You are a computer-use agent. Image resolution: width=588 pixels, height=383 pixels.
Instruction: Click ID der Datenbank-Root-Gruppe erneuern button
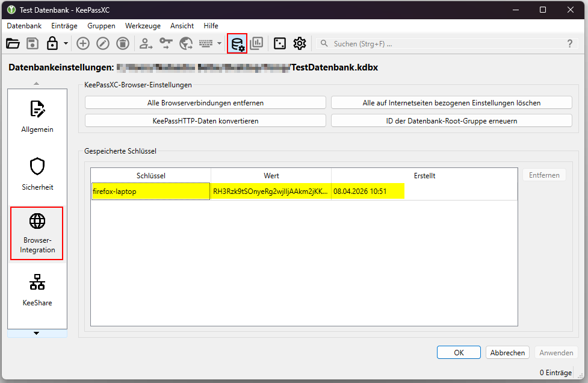point(451,121)
